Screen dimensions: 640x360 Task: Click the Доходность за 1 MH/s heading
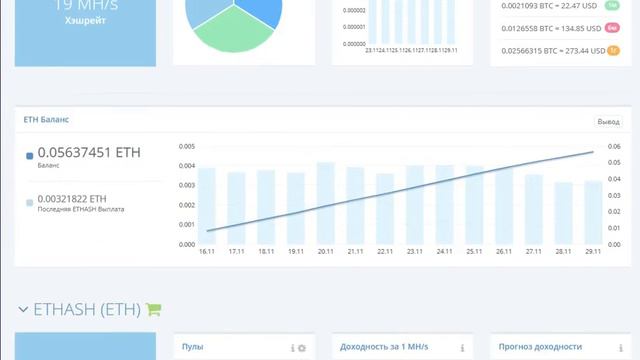(384, 347)
